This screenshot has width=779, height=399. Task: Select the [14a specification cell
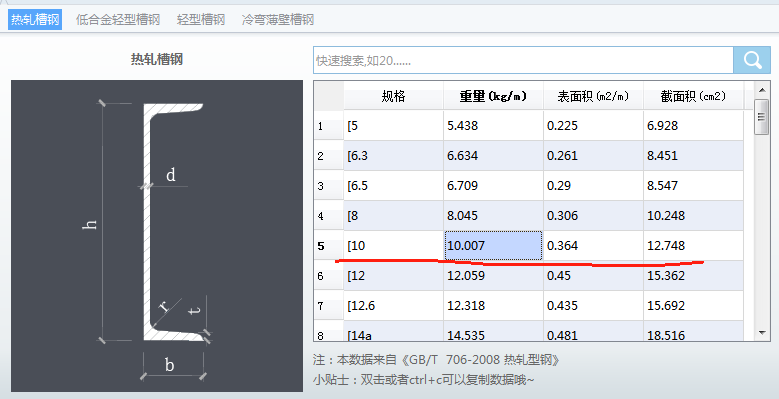coord(393,331)
